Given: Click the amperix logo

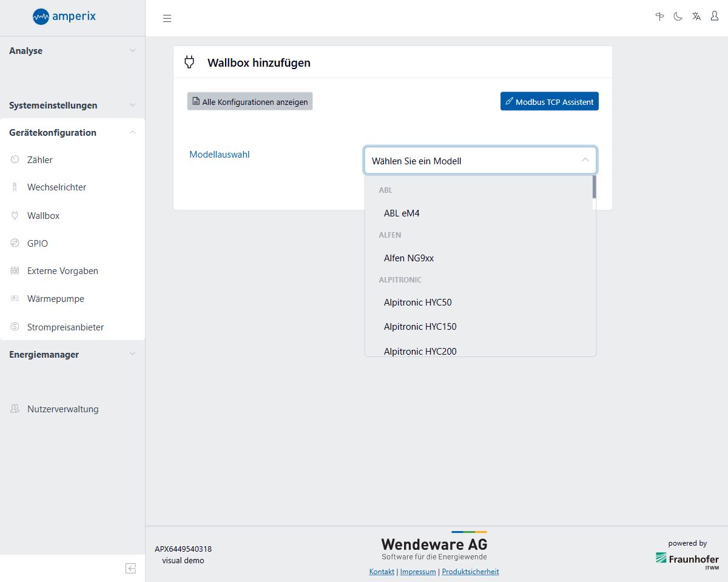Looking at the screenshot, I should point(64,16).
